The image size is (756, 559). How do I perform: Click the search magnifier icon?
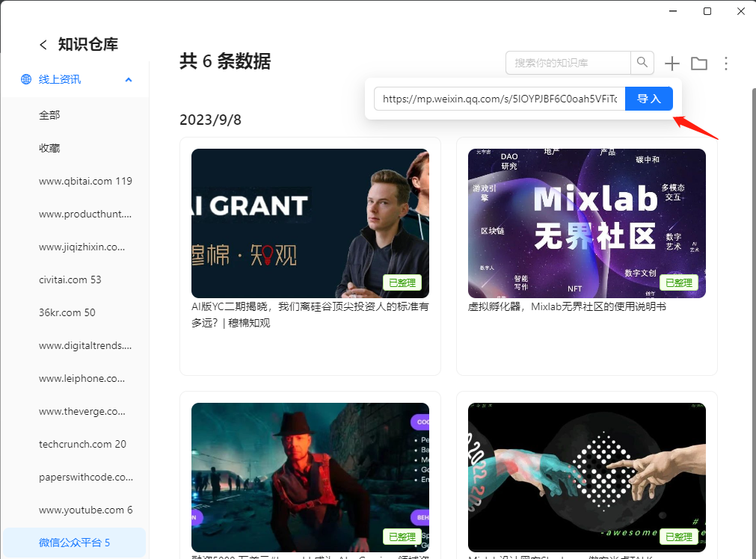pos(642,63)
